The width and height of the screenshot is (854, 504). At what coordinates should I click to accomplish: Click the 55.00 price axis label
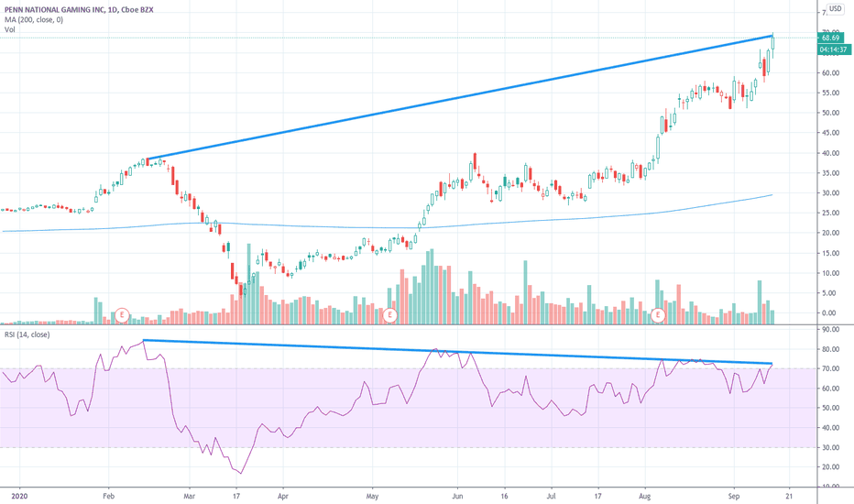tap(830, 93)
